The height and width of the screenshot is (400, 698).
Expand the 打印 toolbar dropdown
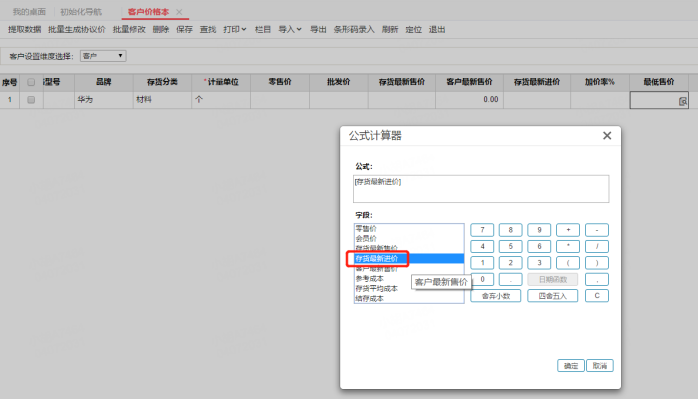(235, 29)
